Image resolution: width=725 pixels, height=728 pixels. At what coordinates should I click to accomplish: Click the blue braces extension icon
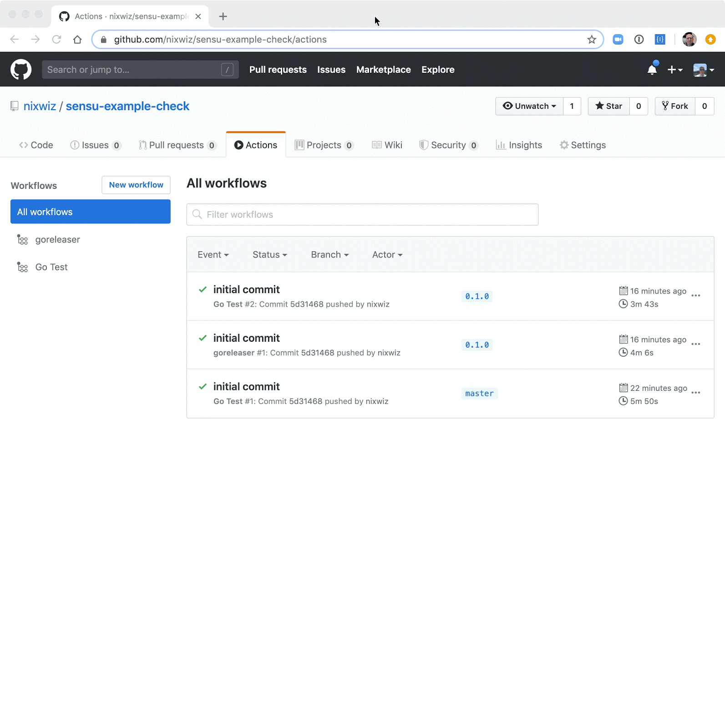point(660,40)
